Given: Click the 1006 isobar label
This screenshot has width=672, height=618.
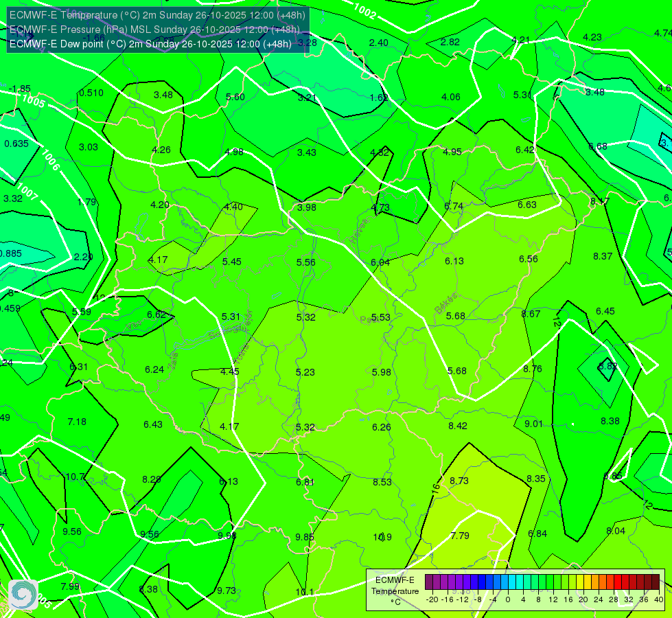Looking at the screenshot, I should click(50, 161).
